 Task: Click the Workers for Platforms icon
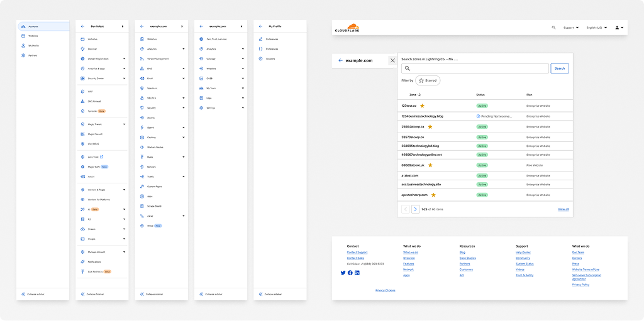(x=82, y=200)
